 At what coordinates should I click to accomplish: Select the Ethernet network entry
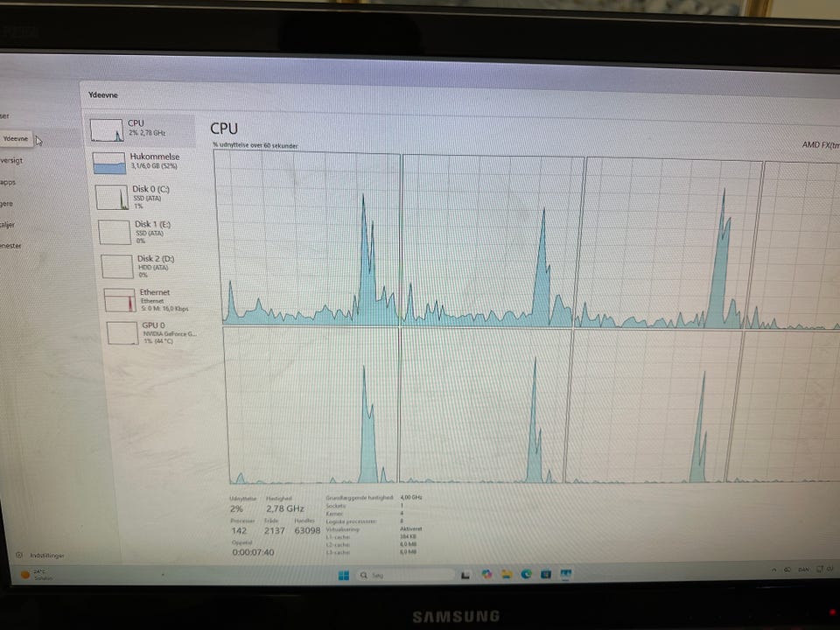pos(153,299)
